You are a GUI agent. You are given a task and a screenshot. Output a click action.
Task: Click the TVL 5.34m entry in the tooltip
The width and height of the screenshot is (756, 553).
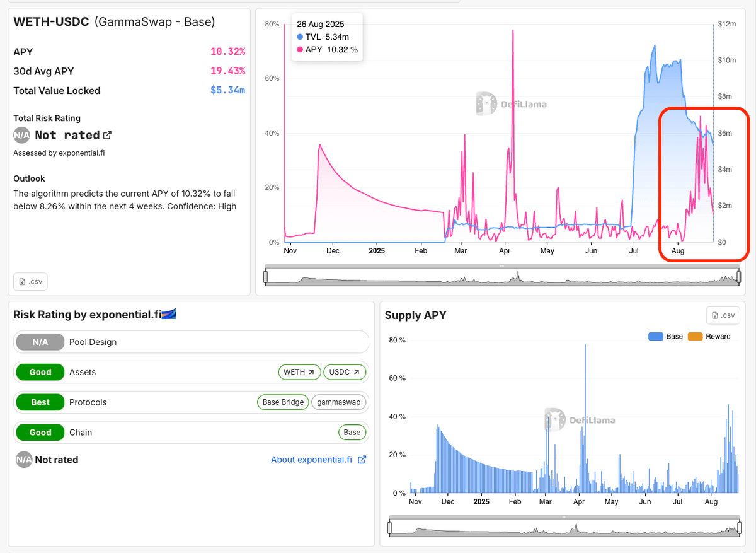coord(323,37)
